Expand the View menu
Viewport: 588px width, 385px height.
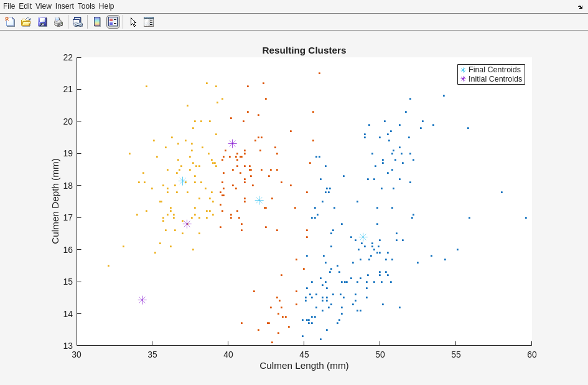point(44,6)
